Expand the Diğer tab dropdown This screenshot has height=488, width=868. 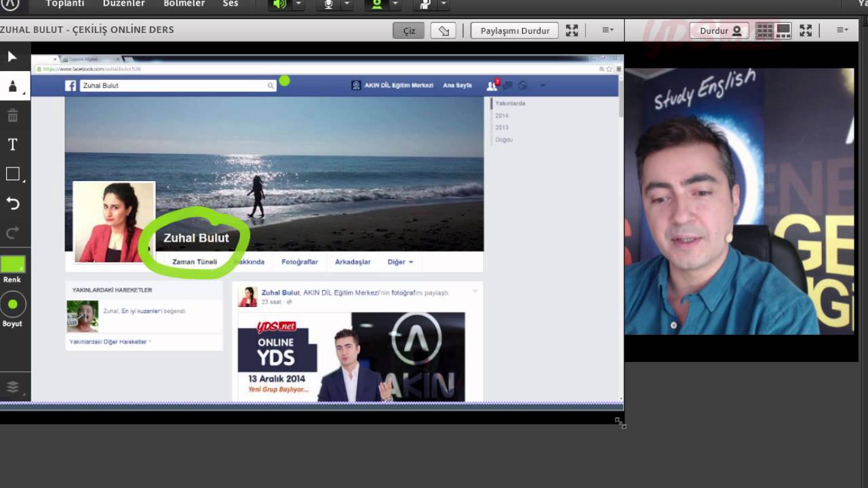coord(400,262)
